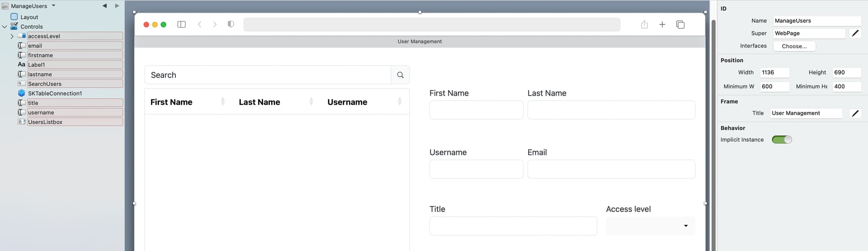This screenshot has height=251, width=868.
Task: Click the pencil icon next to Title field
Action: pyautogui.click(x=855, y=113)
